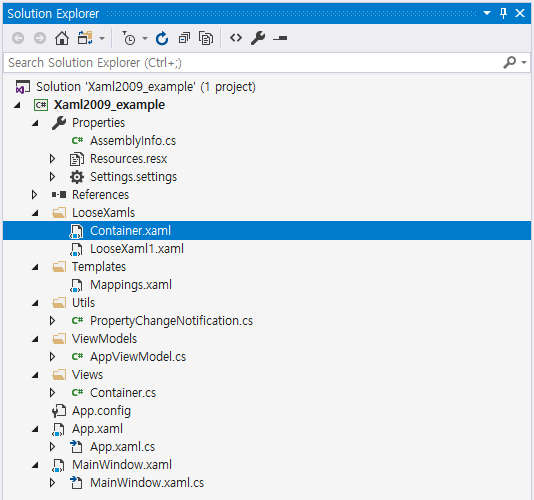Screen dimensions: 534x500
Task: Open Properties via the wrench icon
Action: tap(258, 38)
